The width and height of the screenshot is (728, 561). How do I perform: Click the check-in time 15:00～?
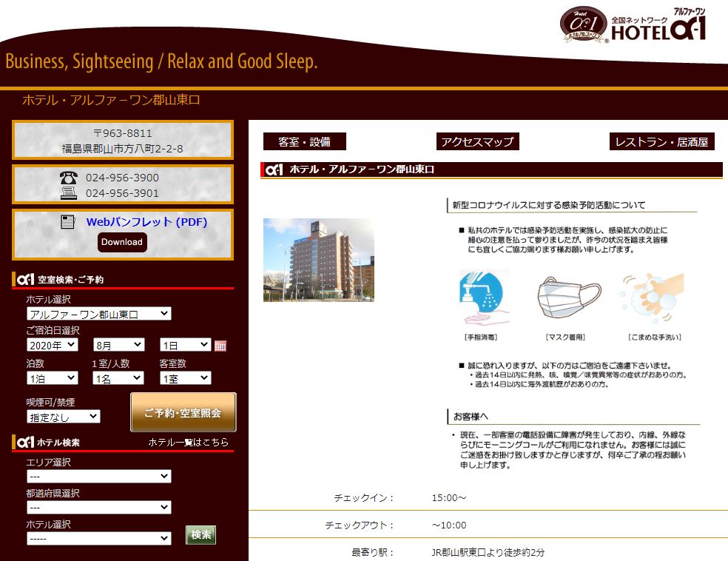[x=448, y=498]
